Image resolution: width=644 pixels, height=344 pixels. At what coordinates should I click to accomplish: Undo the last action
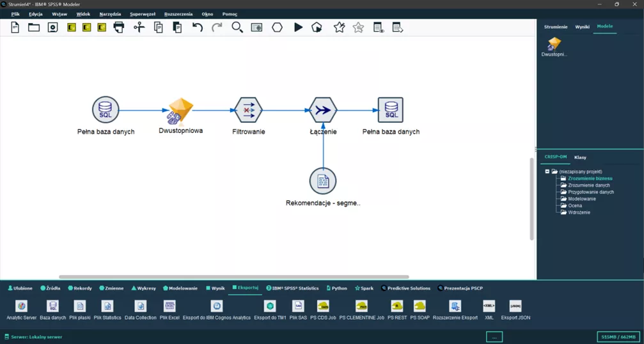tap(198, 27)
